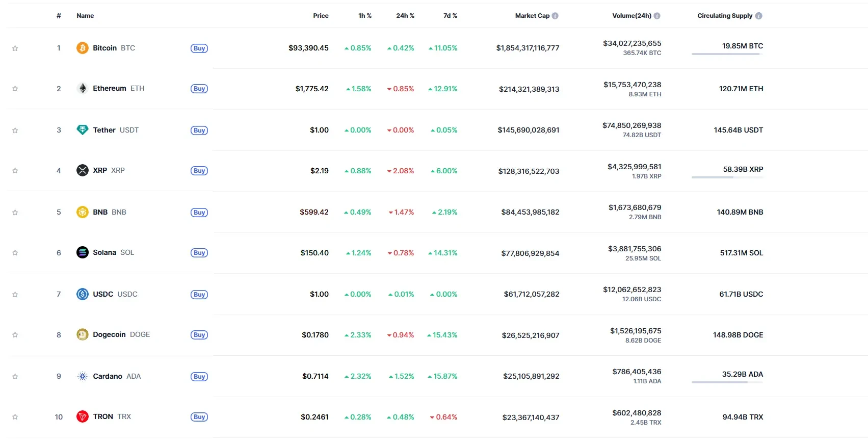
Task: Star TRON to add to watchlist
Action: 15,417
